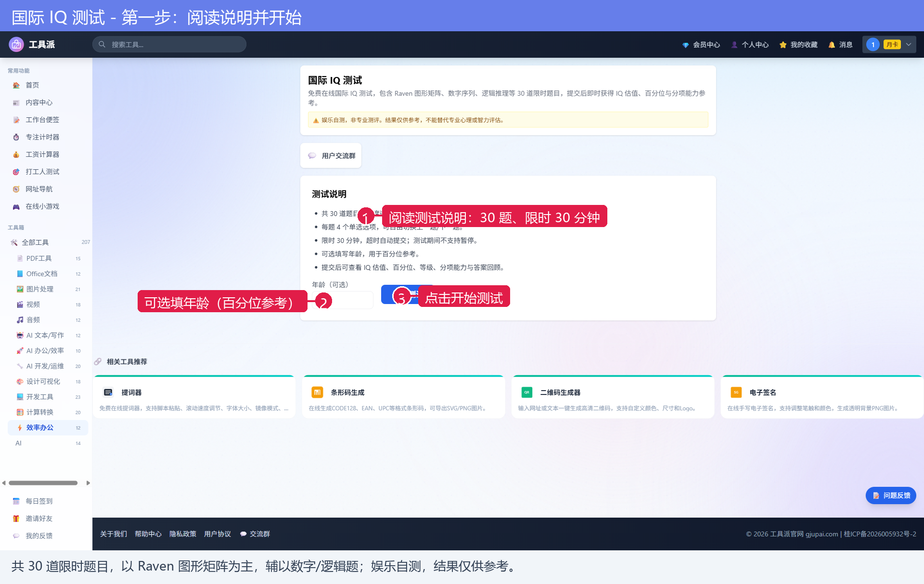Select 视频 category
This screenshot has width=924, height=584.
click(x=48, y=305)
